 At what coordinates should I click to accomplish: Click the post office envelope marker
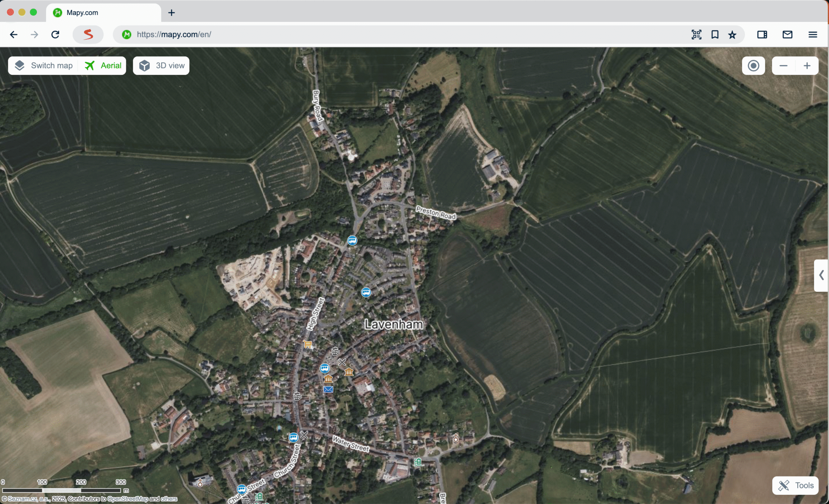328,389
